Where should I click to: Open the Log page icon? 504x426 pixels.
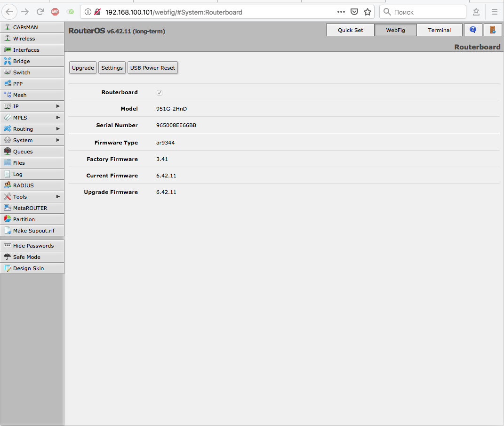click(x=7, y=174)
